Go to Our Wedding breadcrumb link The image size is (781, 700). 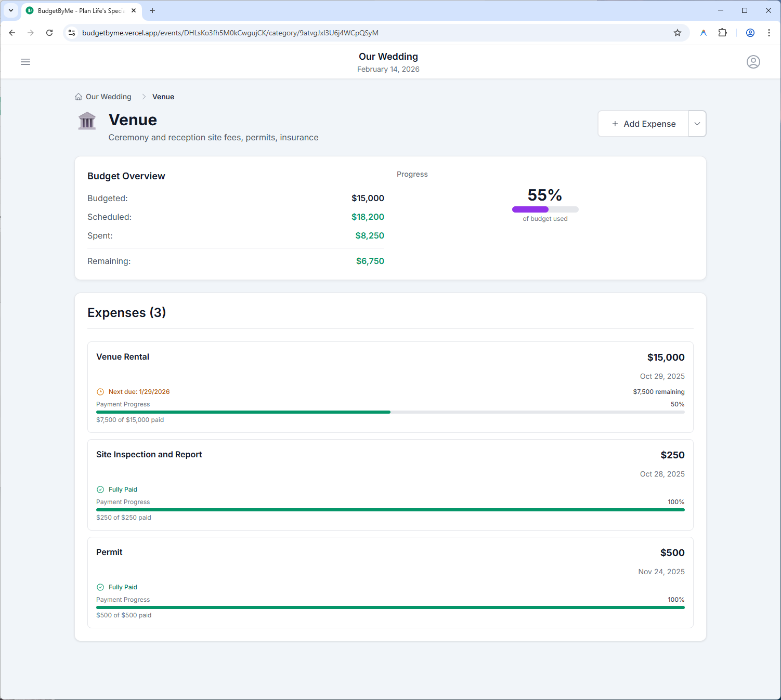tap(108, 97)
